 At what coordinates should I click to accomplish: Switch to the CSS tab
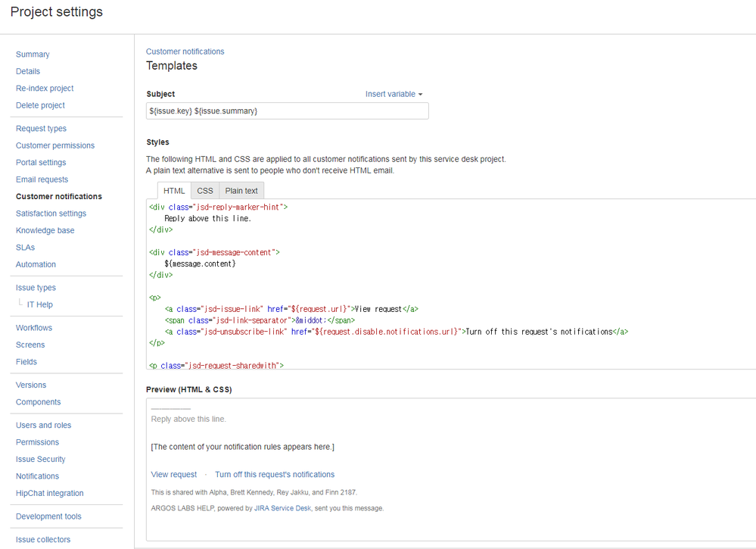pyautogui.click(x=205, y=191)
